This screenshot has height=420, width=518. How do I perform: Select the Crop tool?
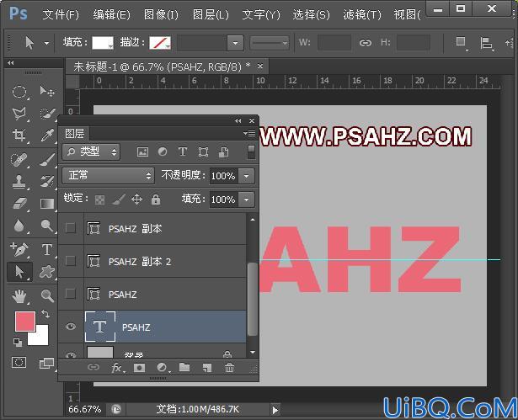(19, 135)
